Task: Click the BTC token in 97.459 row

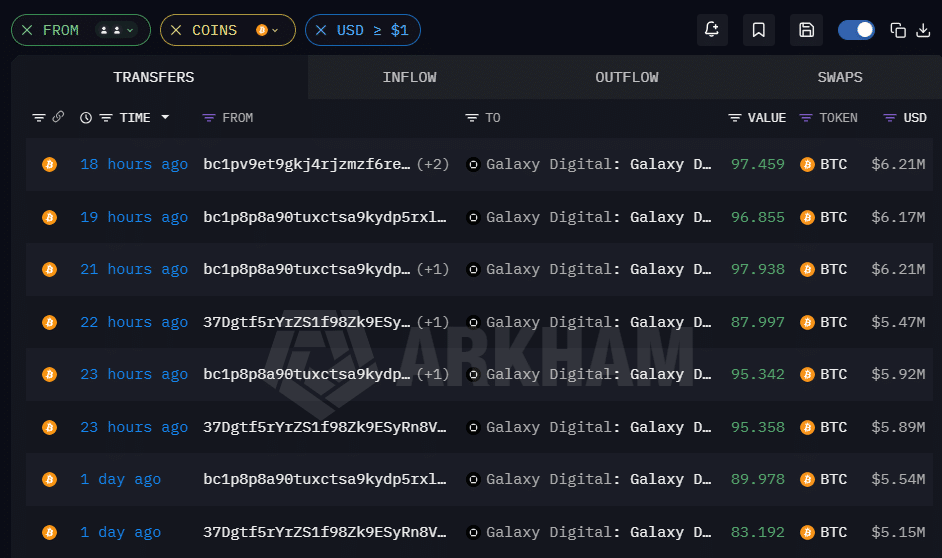Action: coord(824,165)
